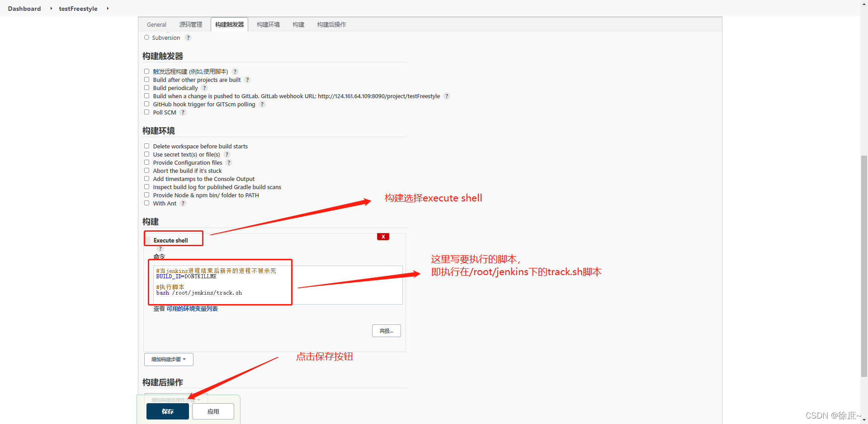Screen dimensions: 868x424
Task: Click the 高级... button
Action: [x=386, y=331]
